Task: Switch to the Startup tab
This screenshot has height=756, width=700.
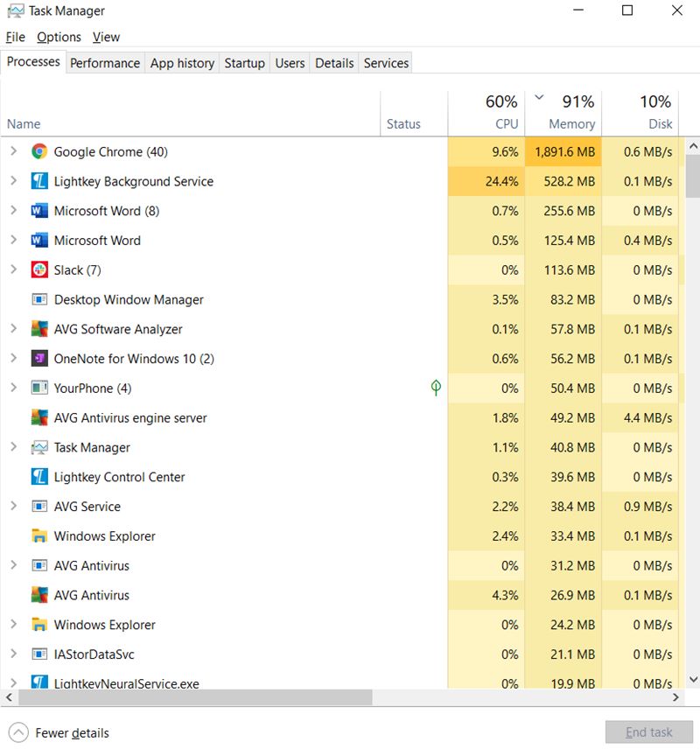Action: (244, 63)
